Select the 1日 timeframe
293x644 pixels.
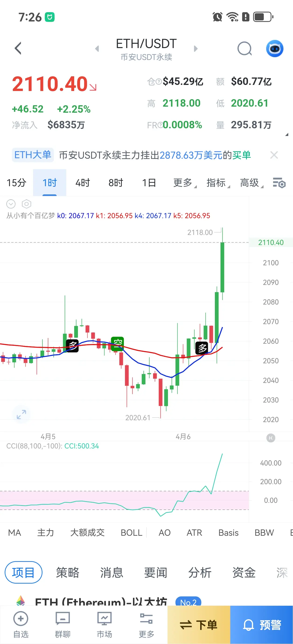click(x=149, y=183)
